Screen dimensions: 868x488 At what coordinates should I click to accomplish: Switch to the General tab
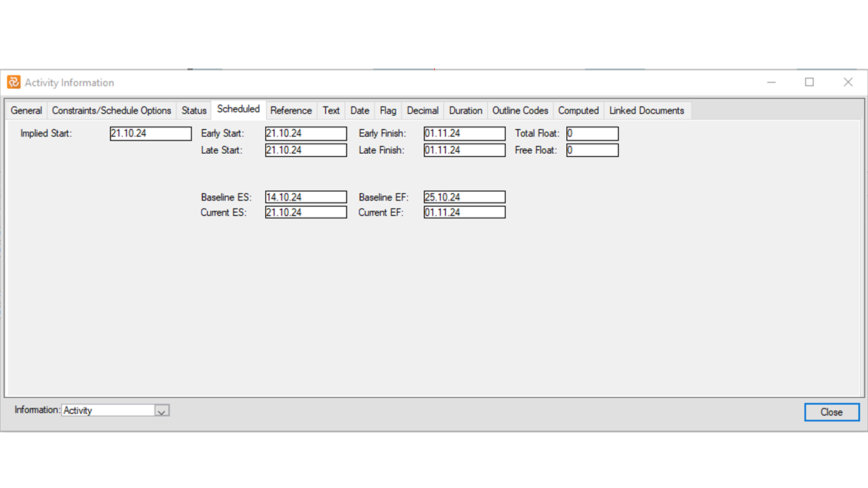(x=26, y=110)
